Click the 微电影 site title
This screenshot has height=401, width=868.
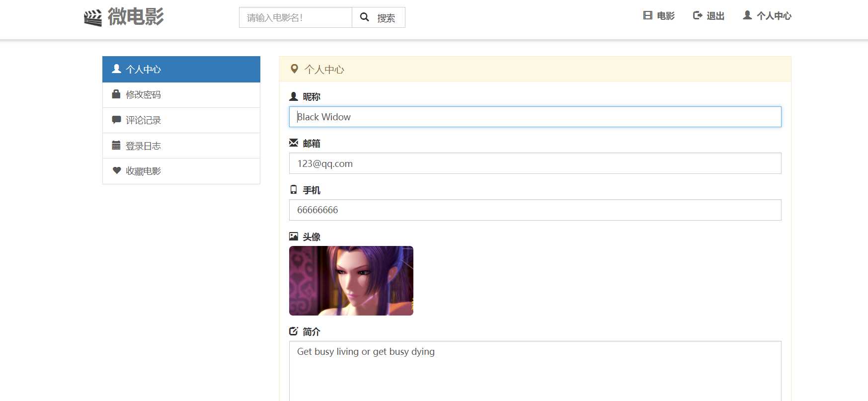[x=136, y=17]
